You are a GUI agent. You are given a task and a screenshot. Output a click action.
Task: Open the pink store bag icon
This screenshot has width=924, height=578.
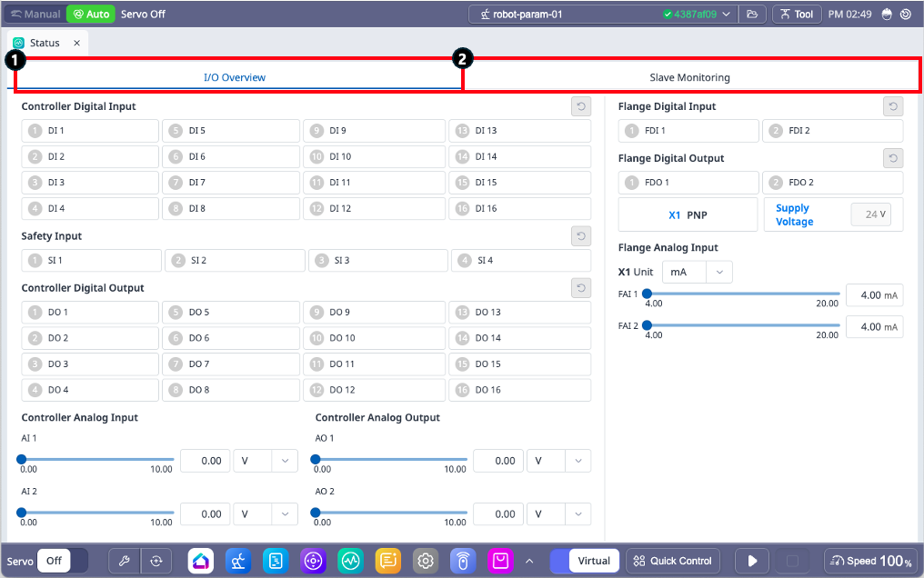[499, 561]
